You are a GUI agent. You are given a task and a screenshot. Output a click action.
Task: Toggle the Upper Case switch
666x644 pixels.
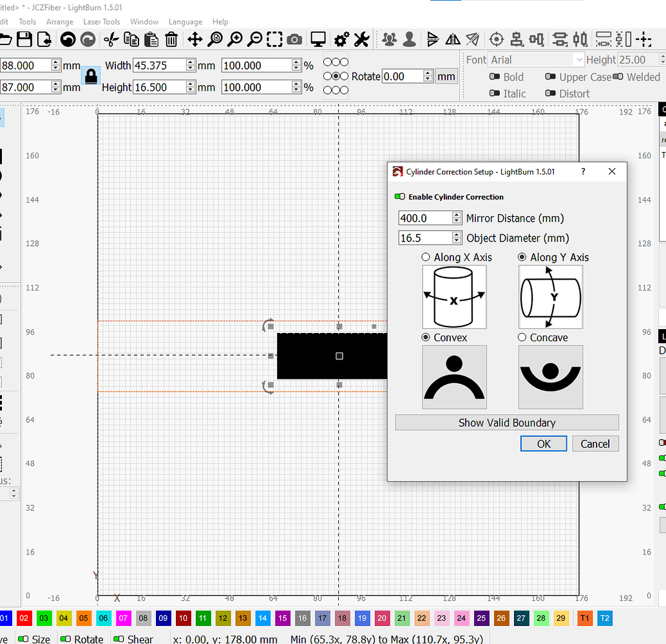click(551, 77)
